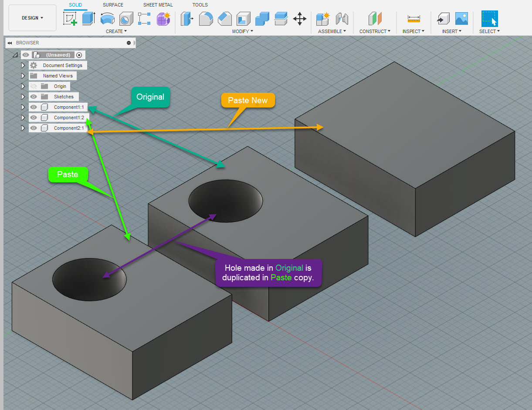The height and width of the screenshot is (410, 532).
Task: Collapse the Browser panel with double-arrow
Action: (10, 43)
